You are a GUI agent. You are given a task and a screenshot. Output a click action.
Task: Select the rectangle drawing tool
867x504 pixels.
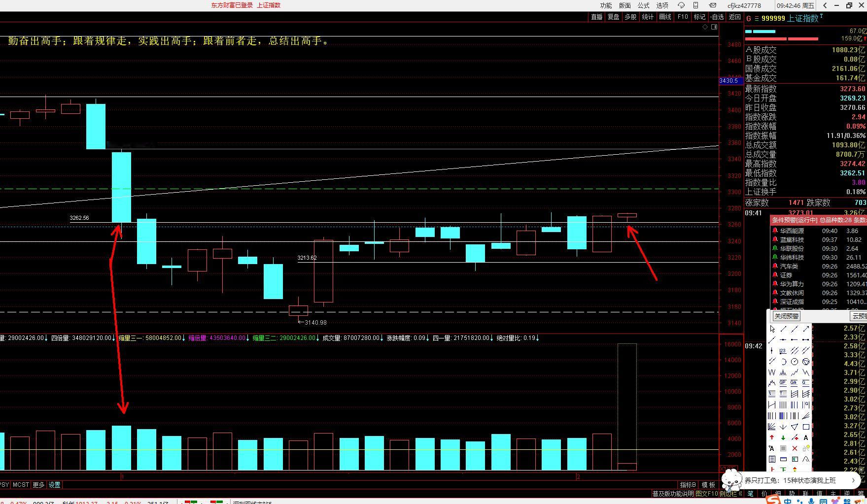pyautogui.click(x=806, y=427)
